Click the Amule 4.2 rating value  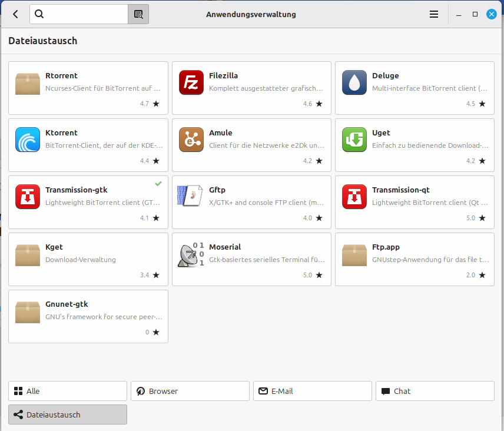(x=307, y=161)
